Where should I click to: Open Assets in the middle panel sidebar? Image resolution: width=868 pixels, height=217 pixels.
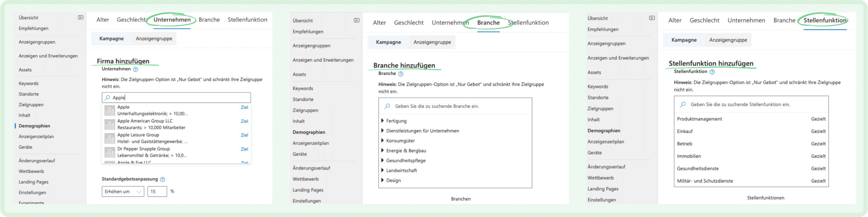(299, 74)
